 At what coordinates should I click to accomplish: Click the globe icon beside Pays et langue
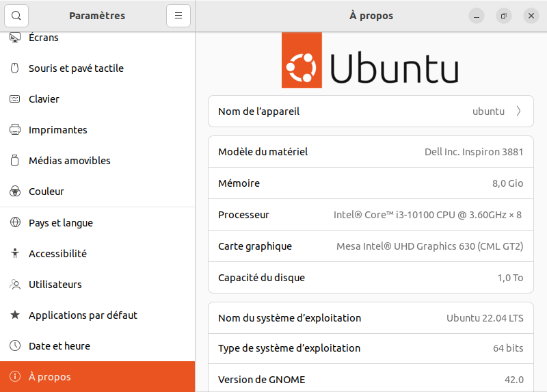[x=15, y=223]
